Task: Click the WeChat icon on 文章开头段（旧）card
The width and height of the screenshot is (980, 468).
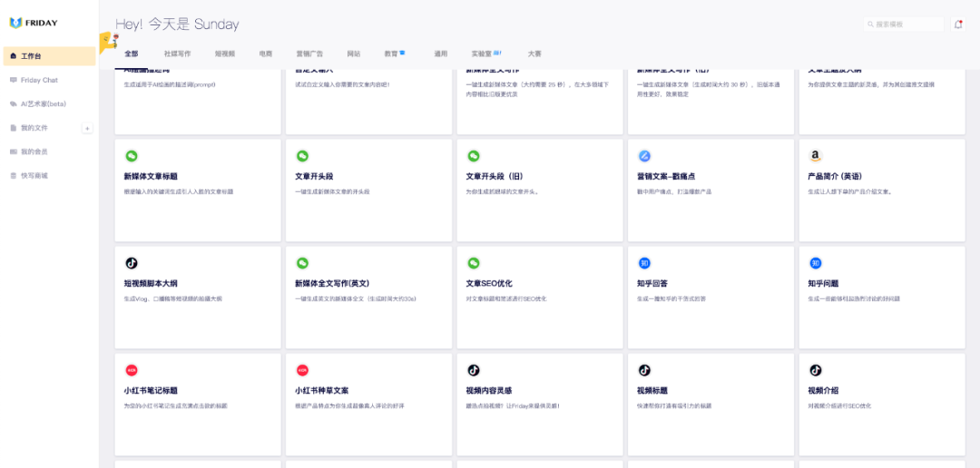Action: 474,156
